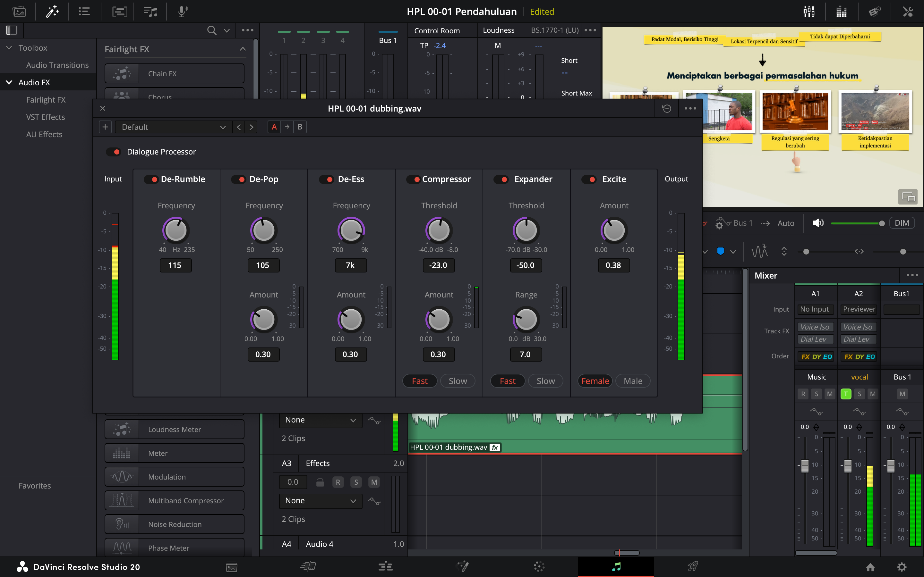Open the Fairlight page music note icon
924x577 pixels.
pyautogui.click(x=616, y=567)
